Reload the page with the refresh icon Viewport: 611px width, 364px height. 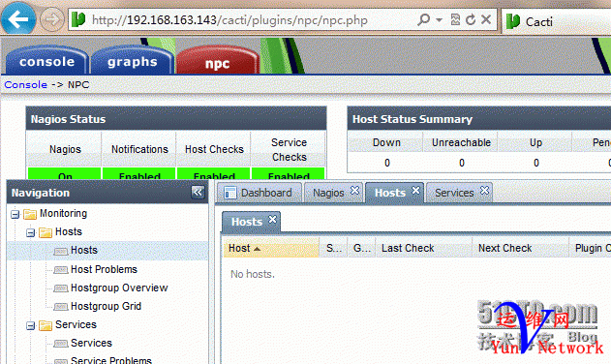tap(471, 19)
